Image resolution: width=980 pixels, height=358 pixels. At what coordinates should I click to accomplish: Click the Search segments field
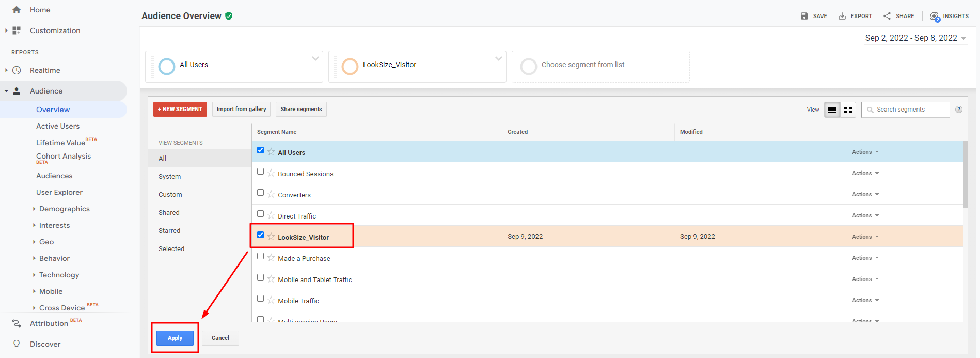tap(905, 110)
